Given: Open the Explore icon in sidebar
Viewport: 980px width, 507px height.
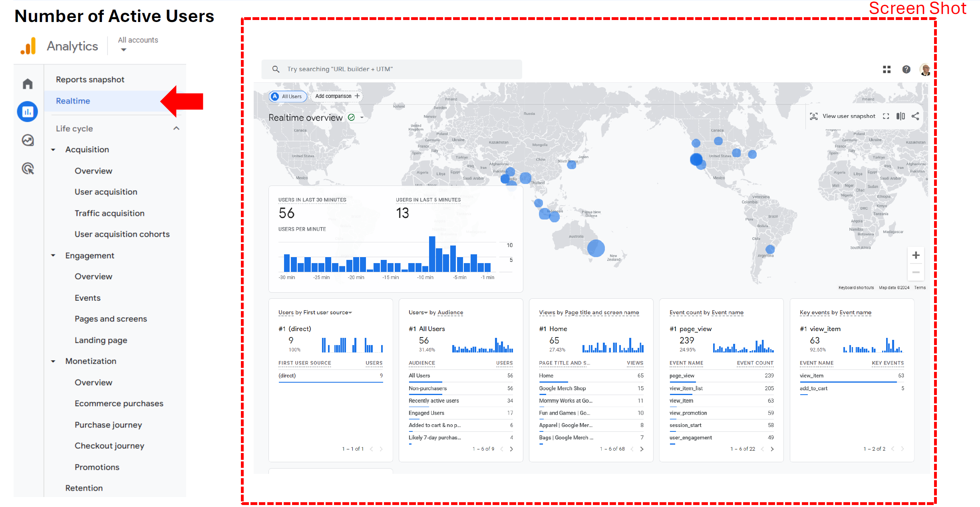Looking at the screenshot, I should [28, 140].
